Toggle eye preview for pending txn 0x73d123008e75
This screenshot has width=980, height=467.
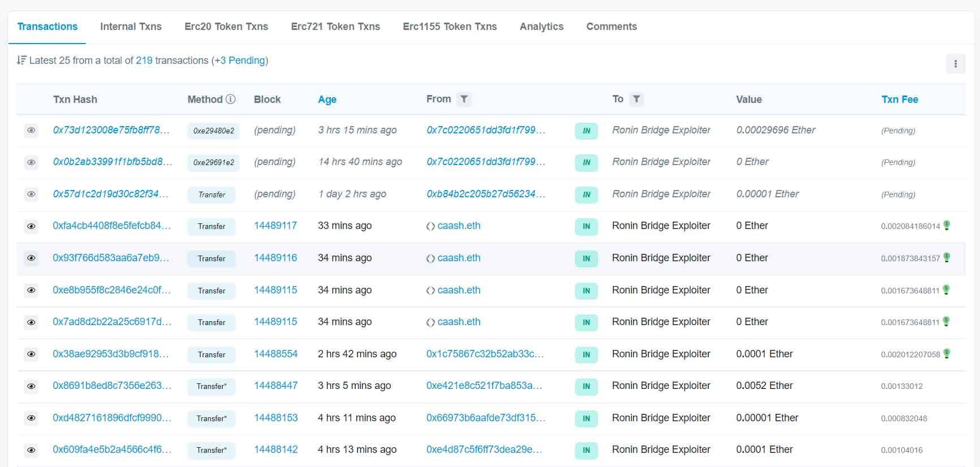31,130
